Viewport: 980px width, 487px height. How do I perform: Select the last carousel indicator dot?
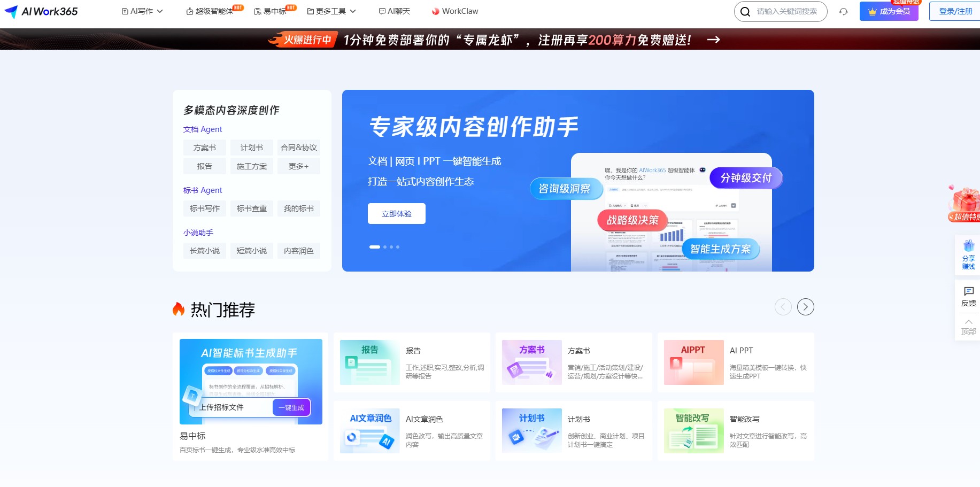[398, 247]
